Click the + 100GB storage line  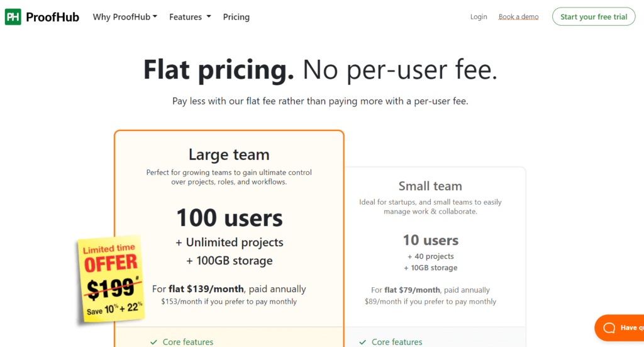(x=229, y=261)
